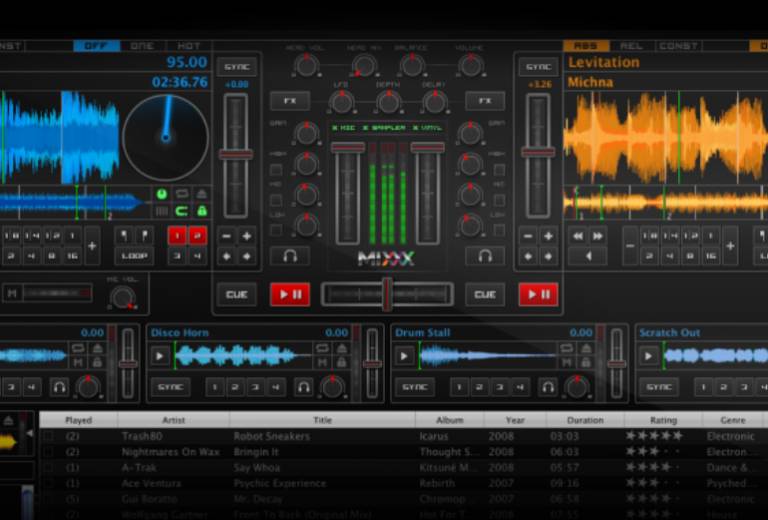The height and width of the screenshot is (520, 768).
Task: Toggle the SAMPLER section indicator
Action: click(384, 128)
